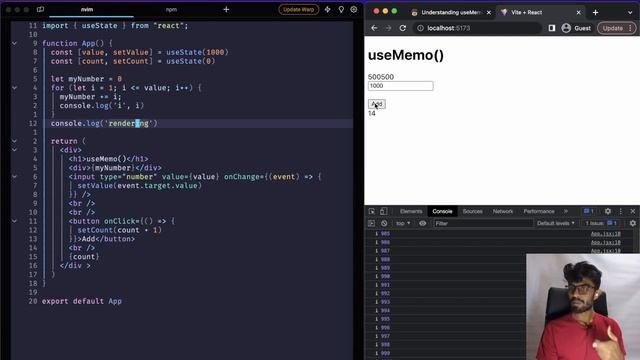Click the 'export default App' line
This screenshot has width=640, height=360.
click(x=82, y=301)
